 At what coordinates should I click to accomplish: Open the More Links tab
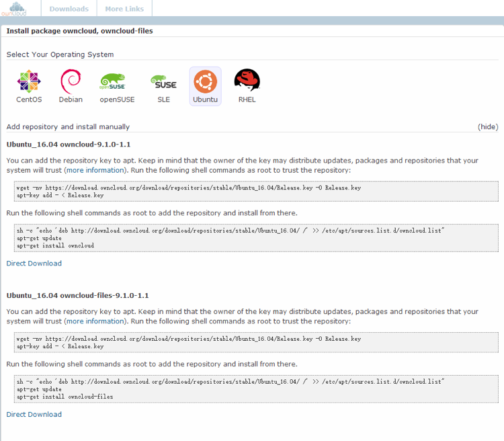tap(124, 9)
